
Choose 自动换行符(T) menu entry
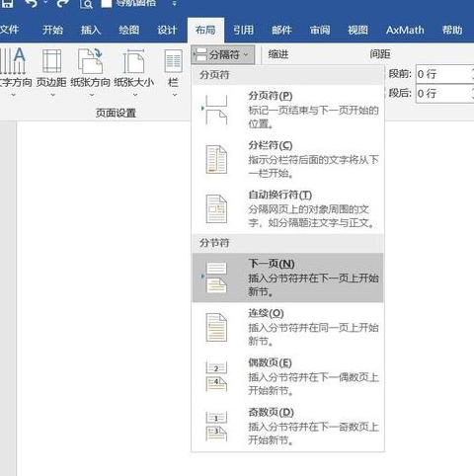tap(287, 208)
